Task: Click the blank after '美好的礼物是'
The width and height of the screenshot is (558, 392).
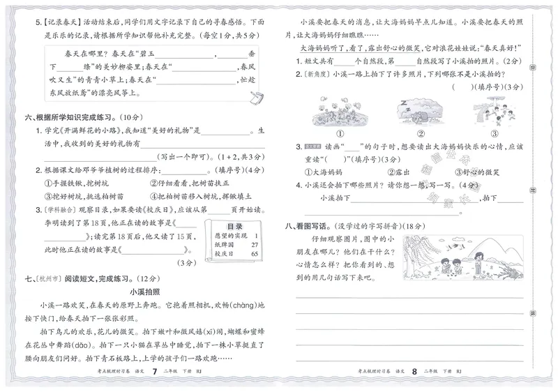Action: tap(225, 132)
